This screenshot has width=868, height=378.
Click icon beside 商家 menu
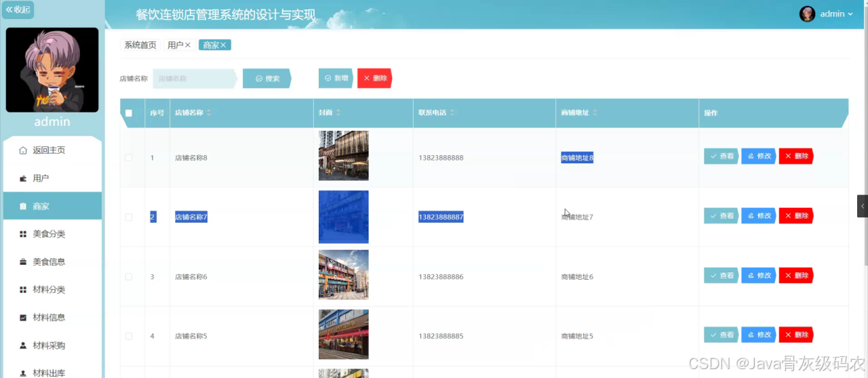pos(23,206)
